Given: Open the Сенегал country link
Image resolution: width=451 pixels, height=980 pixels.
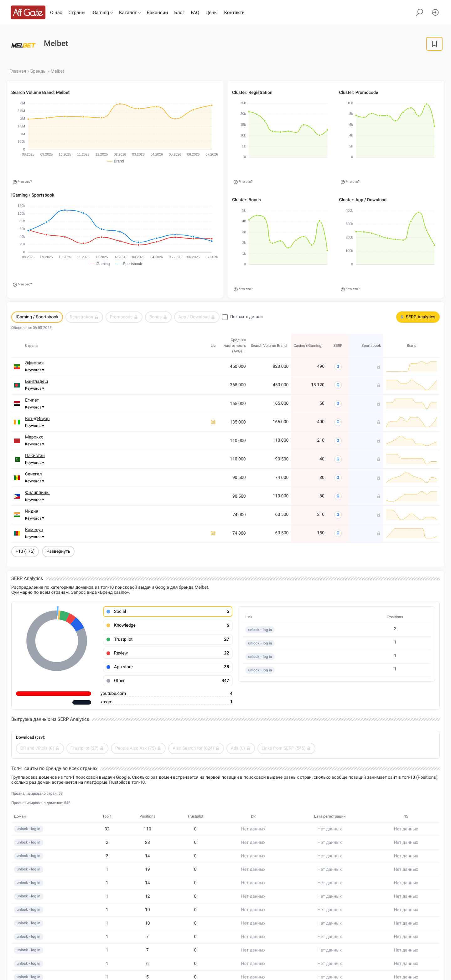Looking at the screenshot, I should click(x=34, y=474).
